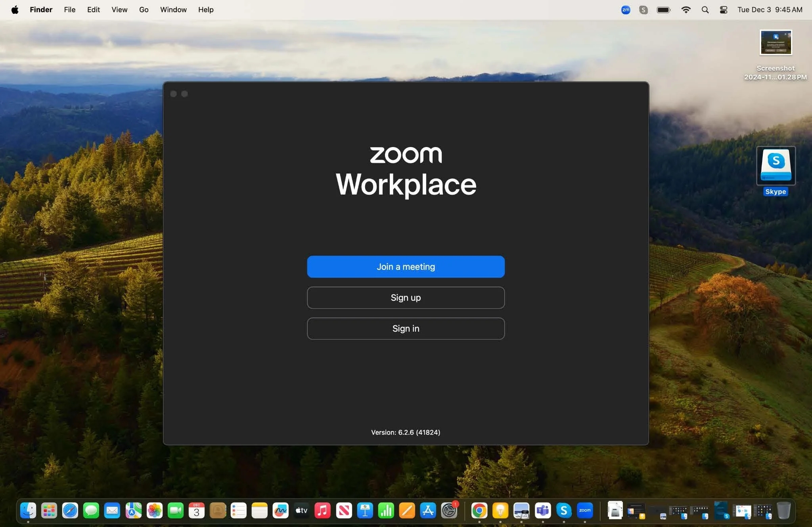Click the Sign in button

click(x=406, y=328)
